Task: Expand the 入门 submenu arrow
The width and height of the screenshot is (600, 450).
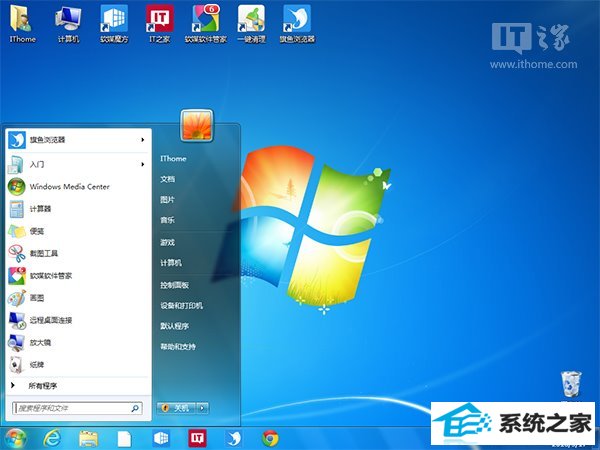Action: [x=143, y=164]
